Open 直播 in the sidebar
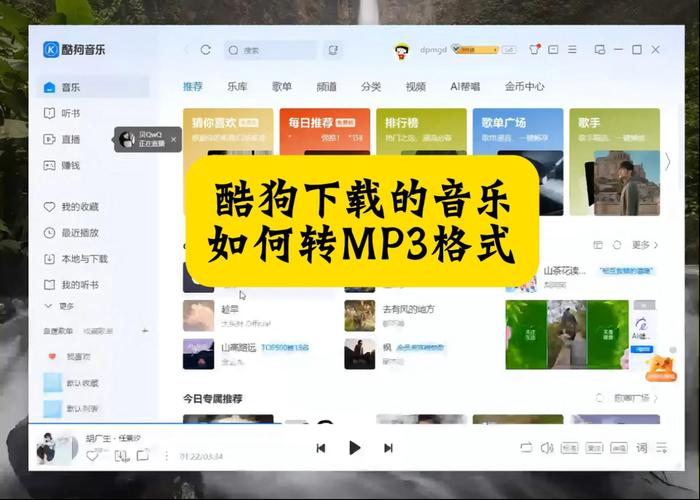Image resolution: width=700 pixels, height=500 pixels. click(x=71, y=139)
